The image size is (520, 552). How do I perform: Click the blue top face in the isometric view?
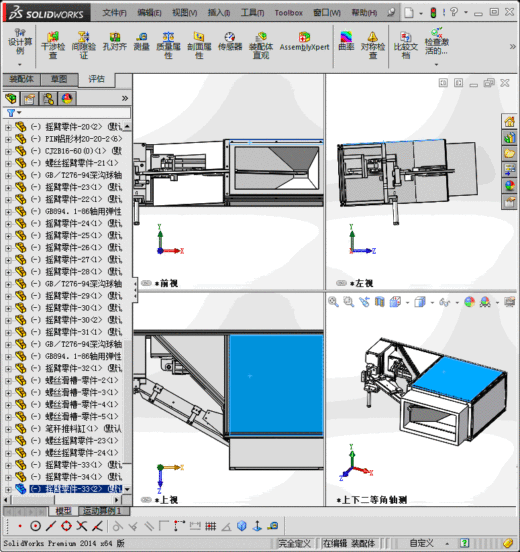pos(459,380)
